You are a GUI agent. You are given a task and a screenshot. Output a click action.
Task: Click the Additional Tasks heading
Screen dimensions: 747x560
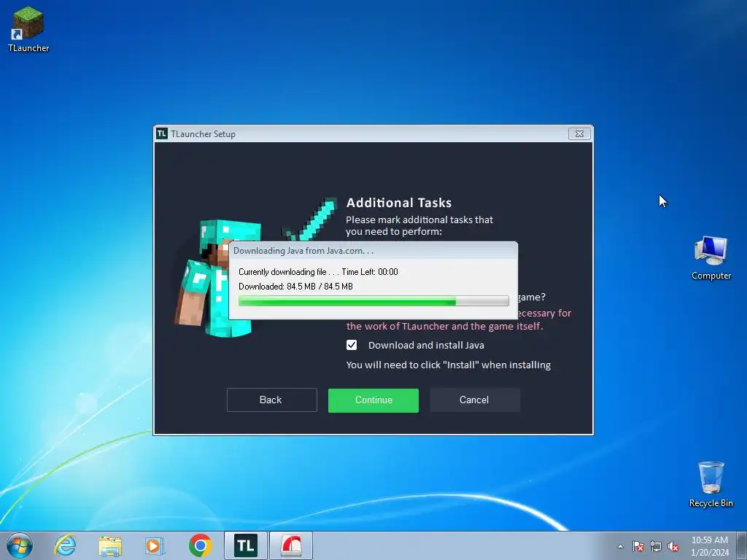pyautogui.click(x=399, y=203)
